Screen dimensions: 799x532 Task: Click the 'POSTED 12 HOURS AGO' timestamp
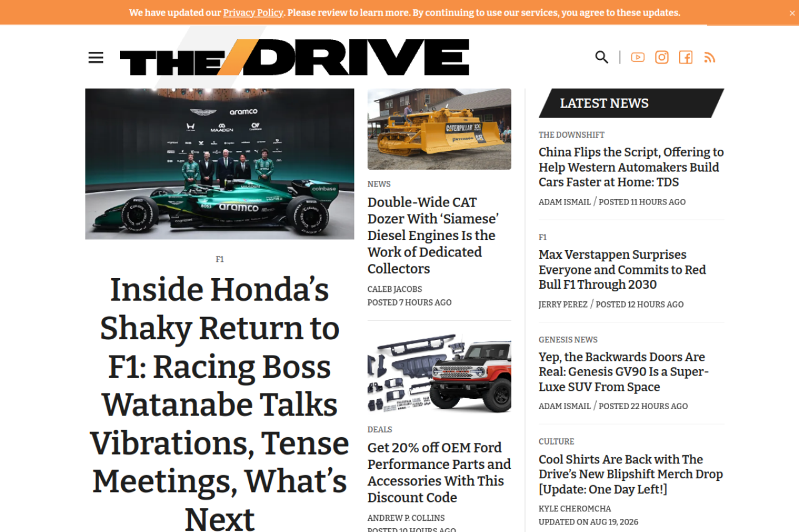pyautogui.click(x=640, y=304)
